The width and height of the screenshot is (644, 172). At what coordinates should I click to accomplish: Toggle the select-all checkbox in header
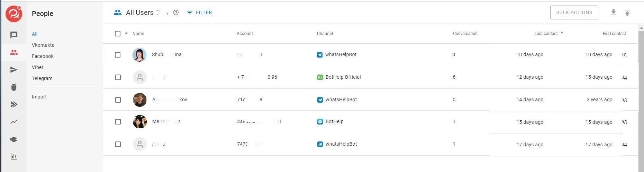(x=118, y=34)
